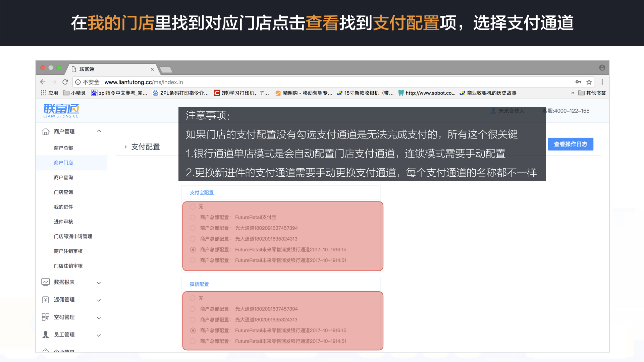The width and height of the screenshot is (644, 362).
Task: Select WeChat 浦发银行通道 2017-10-1914:51 option
Action: pyautogui.click(x=193, y=341)
